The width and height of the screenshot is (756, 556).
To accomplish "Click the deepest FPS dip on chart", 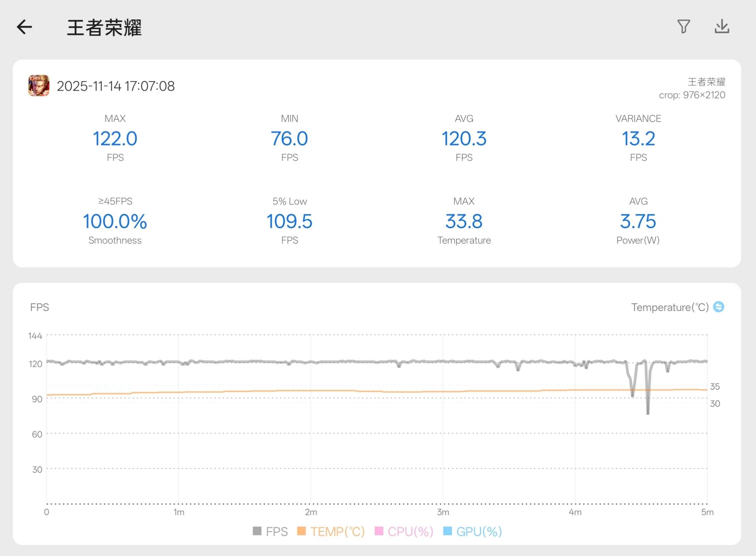I will (x=648, y=412).
